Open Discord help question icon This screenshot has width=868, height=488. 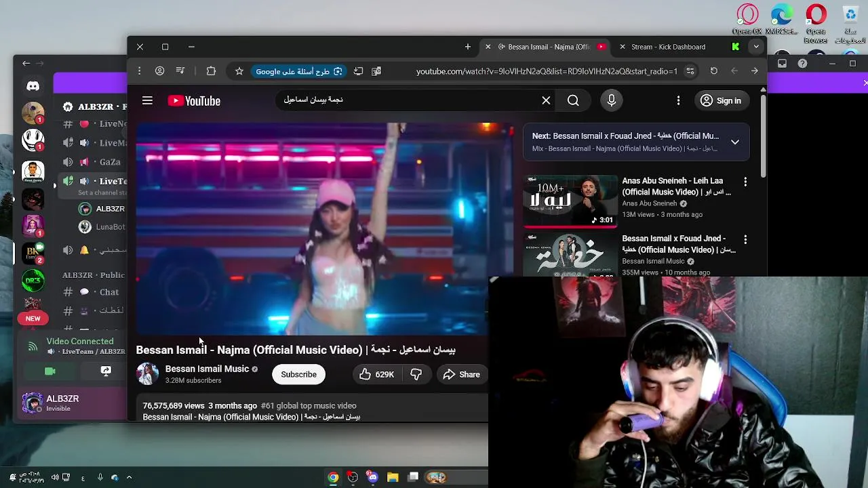[803, 64]
